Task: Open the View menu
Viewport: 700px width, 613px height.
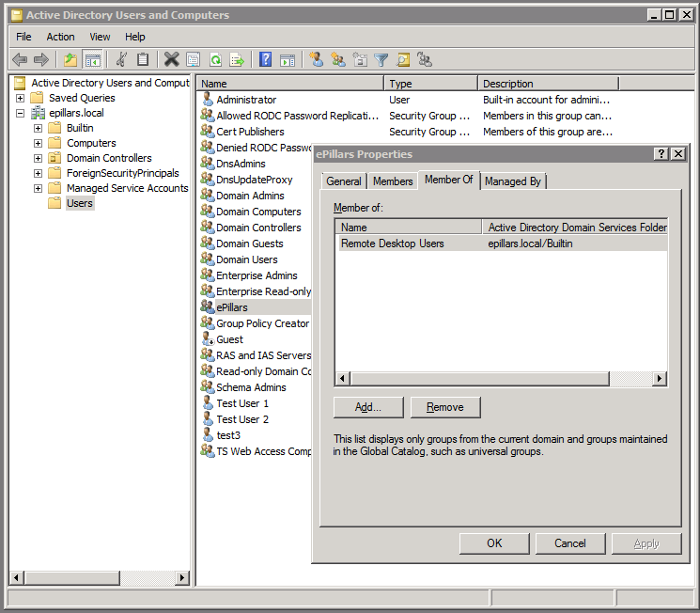Action: (100, 37)
